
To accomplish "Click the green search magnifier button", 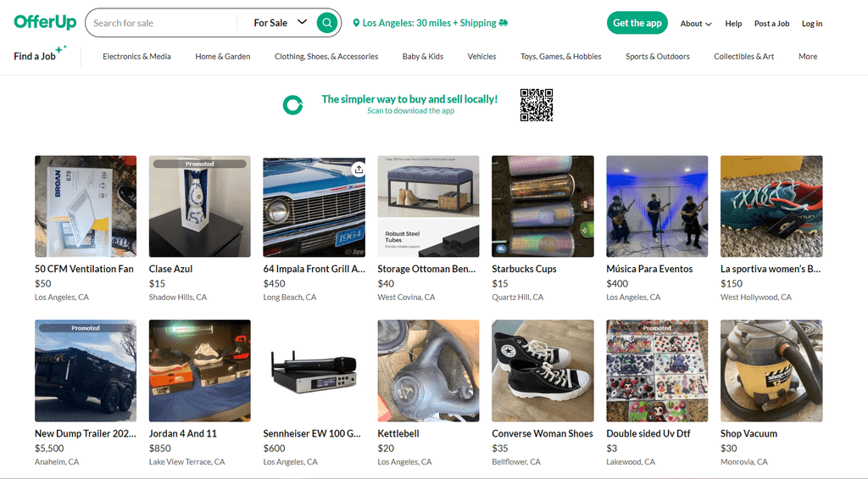I will (x=327, y=23).
